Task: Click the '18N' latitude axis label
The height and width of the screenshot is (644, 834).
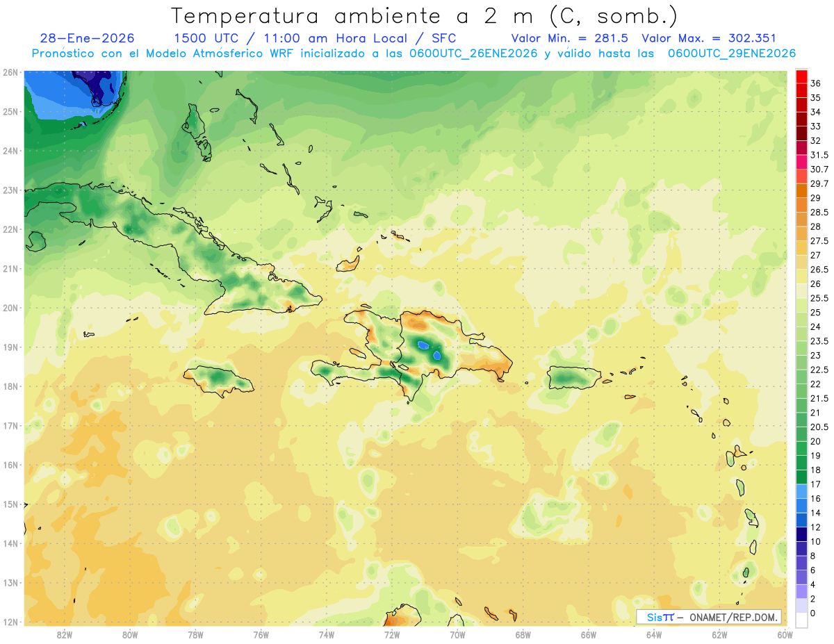Action: click(10, 386)
